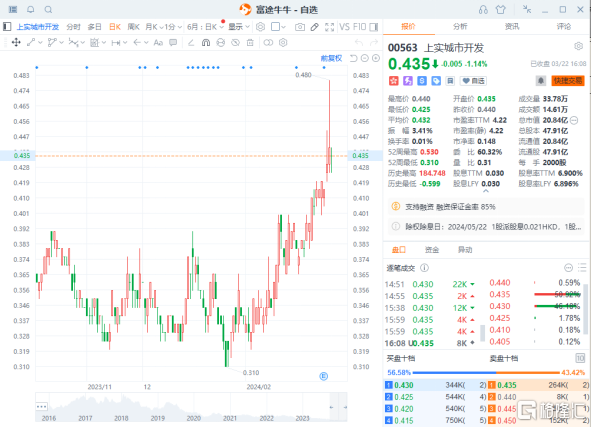Image resolution: width=592 pixels, height=427 pixels.
Task: Click the trash icon to delete drawings
Action: [250, 43]
